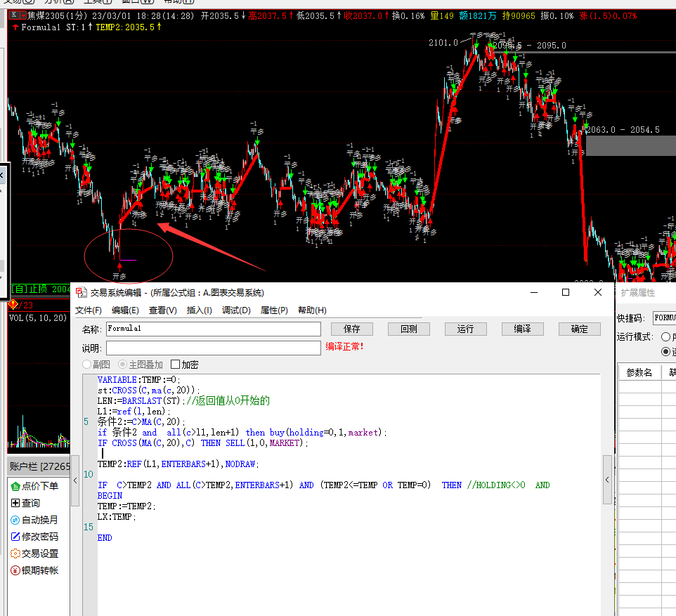Click the 确定 confirm button

click(x=580, y=329)
